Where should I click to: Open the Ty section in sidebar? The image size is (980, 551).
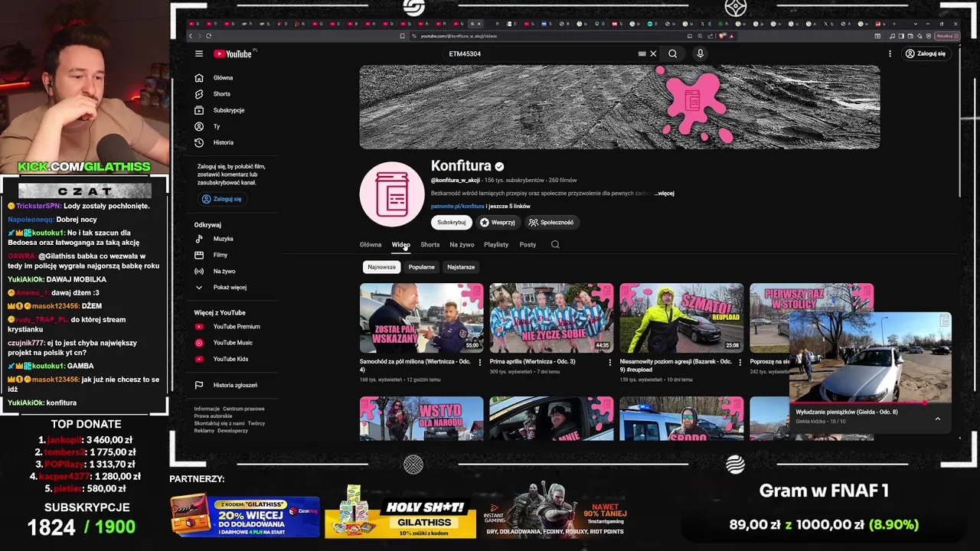coord(216,126)
